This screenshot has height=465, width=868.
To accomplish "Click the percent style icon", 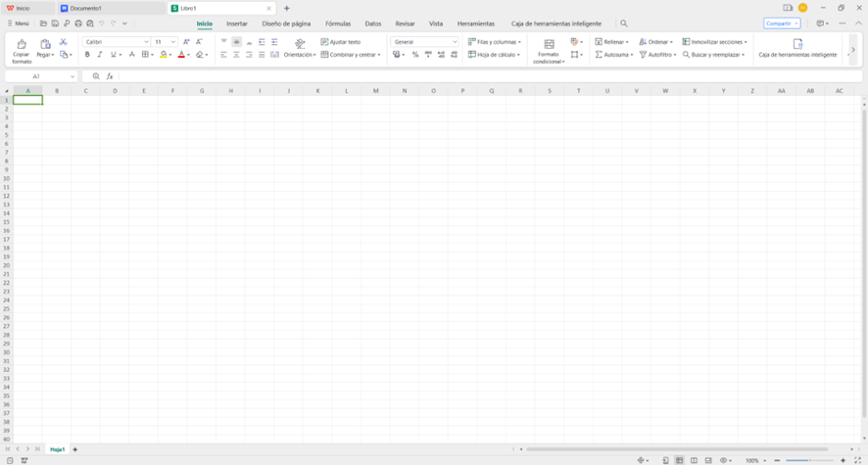I will (x=415, y=55).
